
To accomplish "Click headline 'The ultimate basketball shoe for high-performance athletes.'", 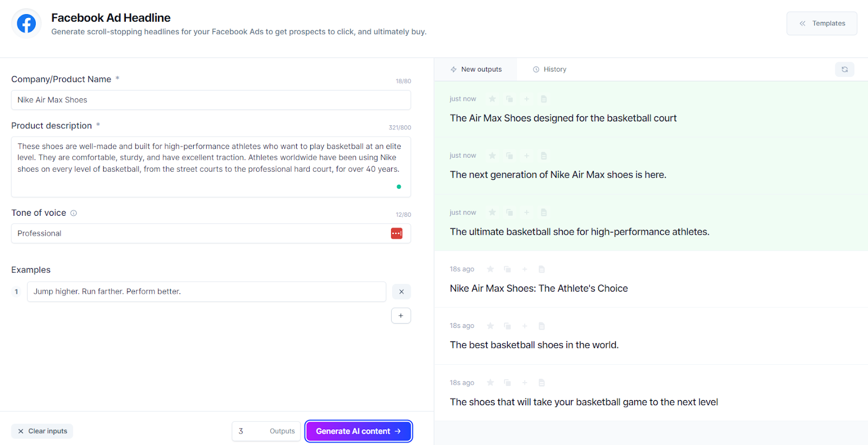I will (x=579, y=231).
